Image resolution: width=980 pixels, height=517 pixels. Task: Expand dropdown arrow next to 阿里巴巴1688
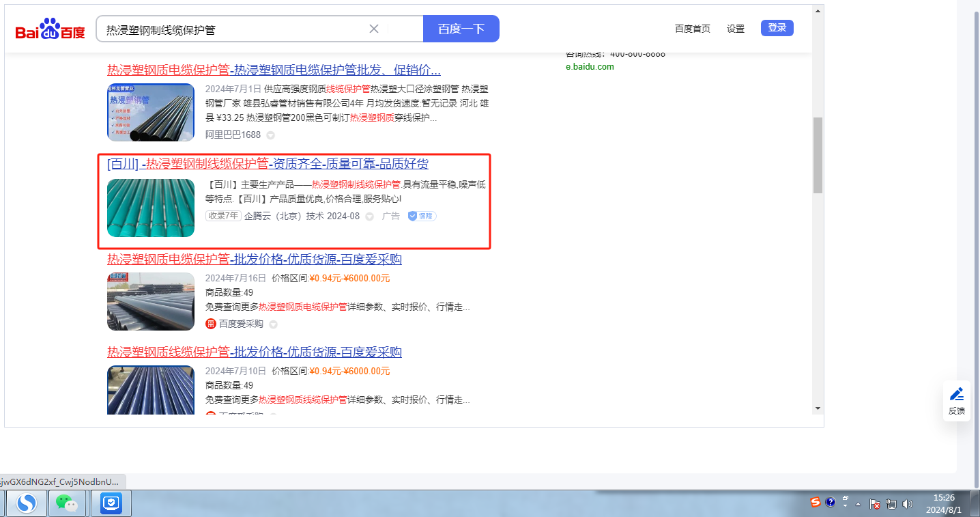pos(271,135)
